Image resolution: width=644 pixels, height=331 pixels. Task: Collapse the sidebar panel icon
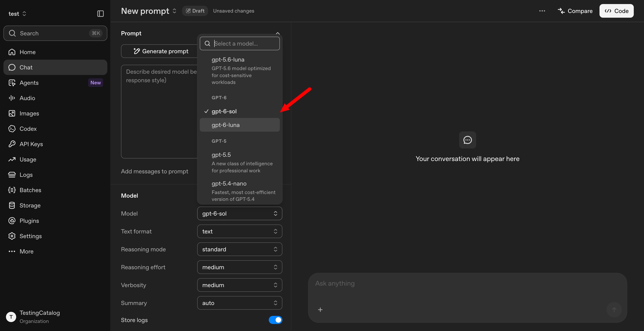tap(100, 13)
